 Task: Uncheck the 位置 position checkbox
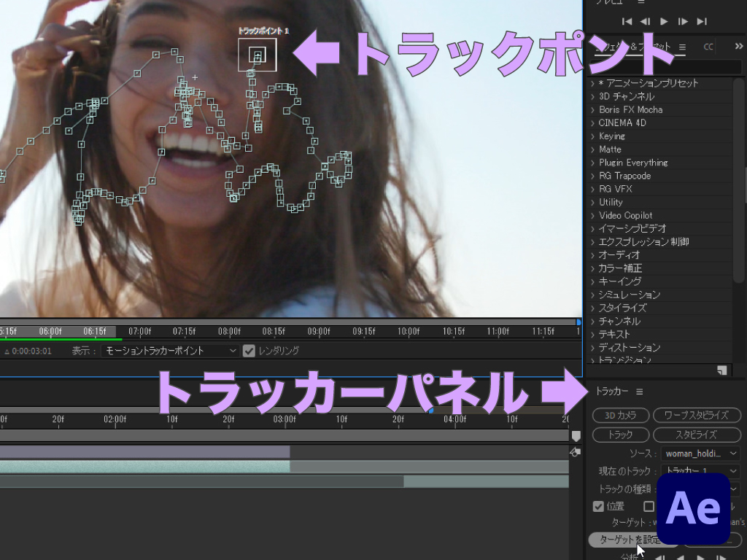[x=599, y=507]
